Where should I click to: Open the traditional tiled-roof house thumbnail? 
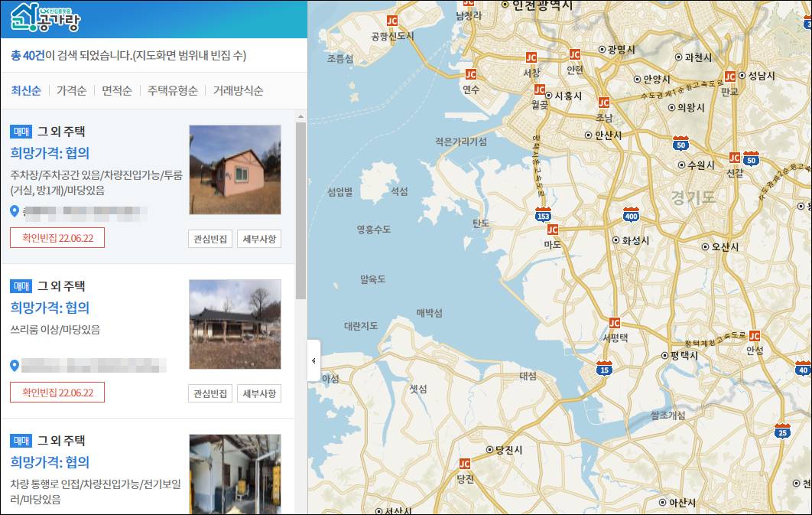(x=235, y=324)
